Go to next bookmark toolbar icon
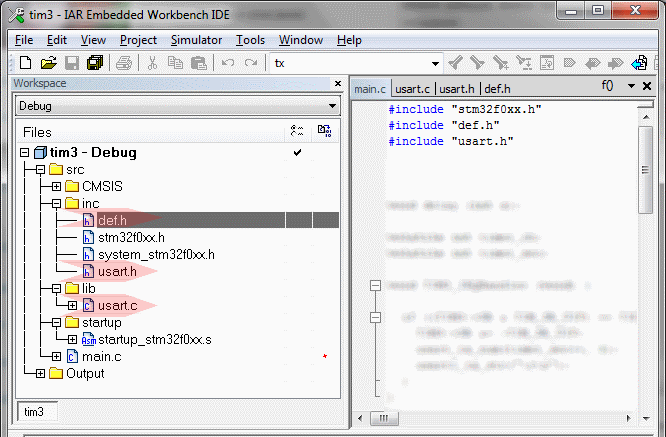666x437 pixels. pyautogui.click(x=615, y=63)
